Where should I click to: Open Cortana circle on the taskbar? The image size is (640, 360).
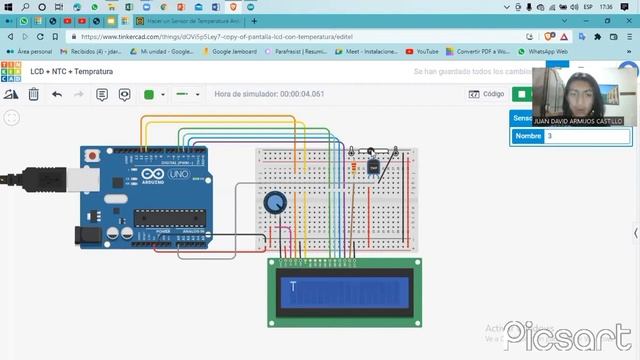pos(42,7)
